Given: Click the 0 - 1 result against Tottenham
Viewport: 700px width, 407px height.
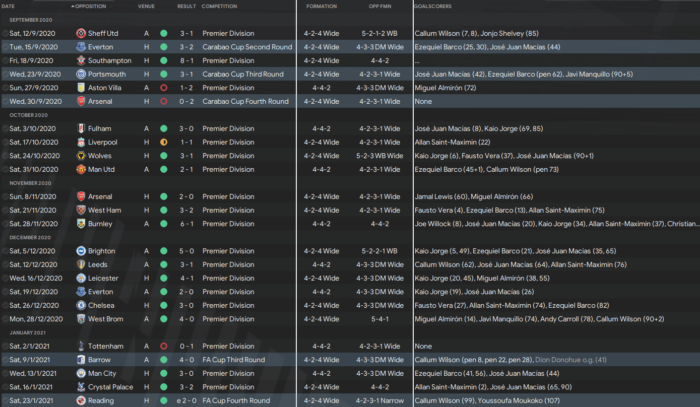Looking at the screenshot, I should click(x=187, y=346).
